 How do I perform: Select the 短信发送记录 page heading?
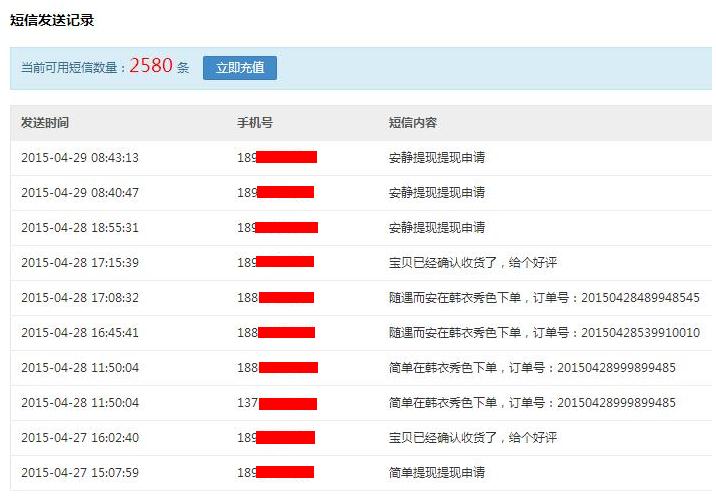[x=52, y=20]
